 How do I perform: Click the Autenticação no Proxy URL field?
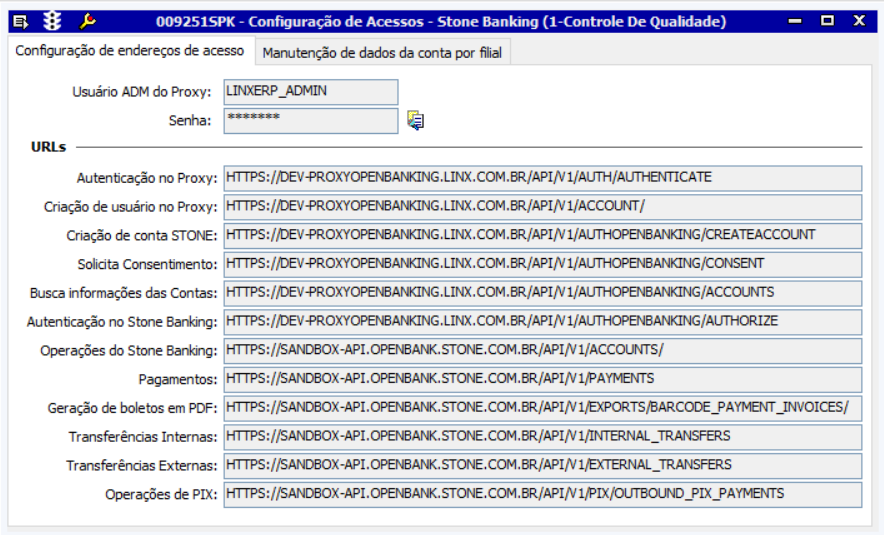542,178
